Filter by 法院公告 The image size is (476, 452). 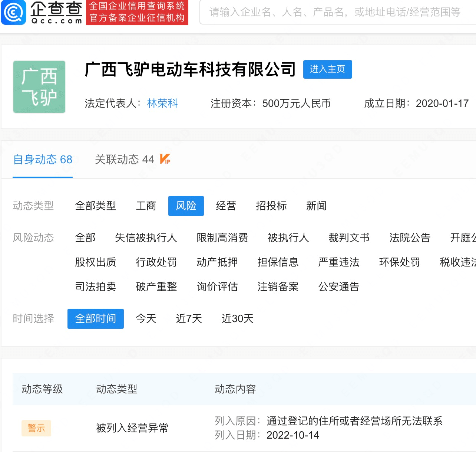[x=410, y=238]
